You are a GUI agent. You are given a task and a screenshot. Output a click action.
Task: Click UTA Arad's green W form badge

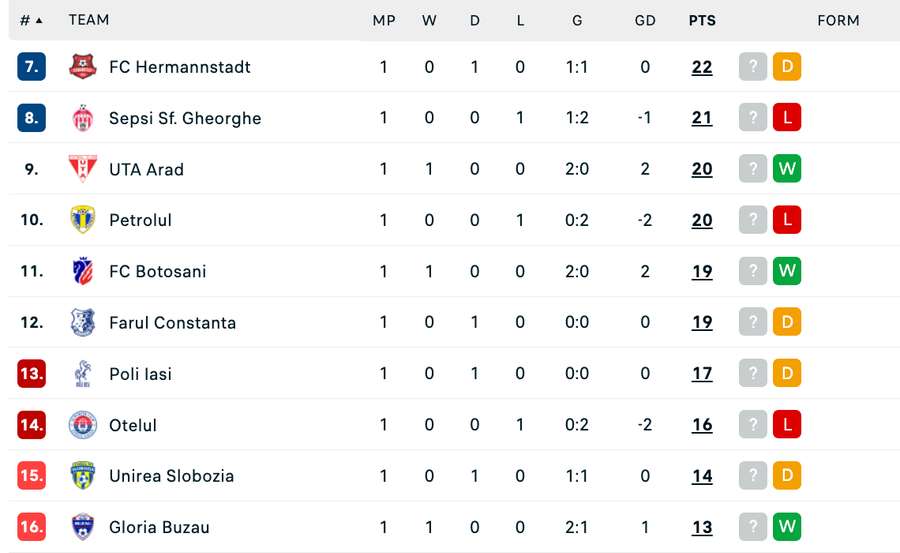click(787, 169)
